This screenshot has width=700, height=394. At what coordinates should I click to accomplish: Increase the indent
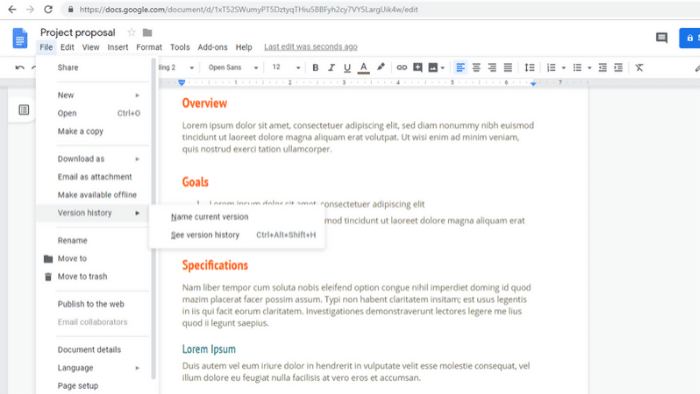(x=618, y=68)
